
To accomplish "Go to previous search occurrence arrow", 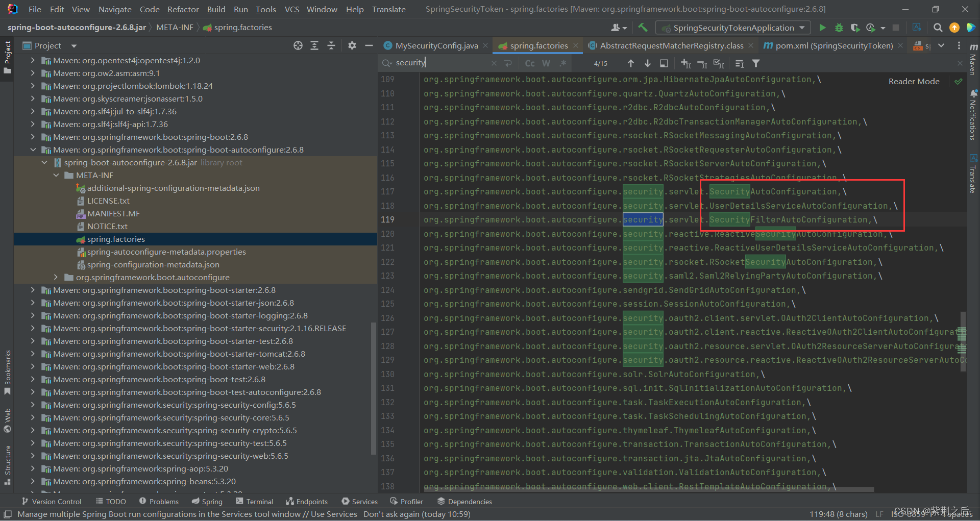I will coord(631,63).
